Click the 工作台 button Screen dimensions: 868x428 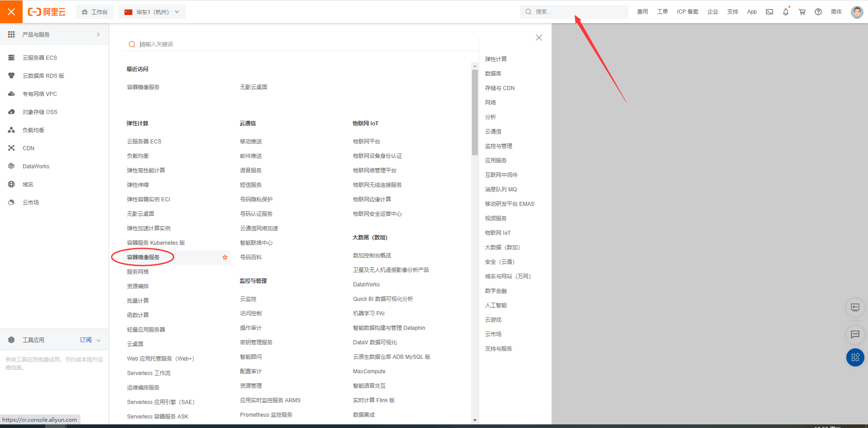(x=94, y=12)
